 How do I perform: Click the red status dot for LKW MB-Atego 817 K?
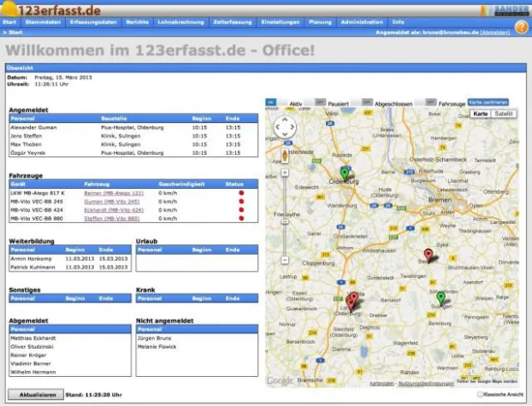[241, 193]
